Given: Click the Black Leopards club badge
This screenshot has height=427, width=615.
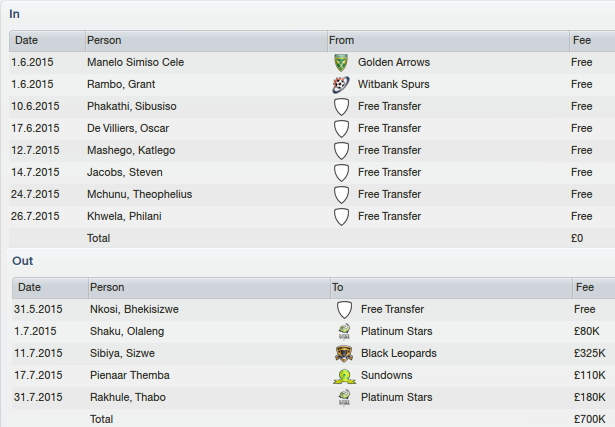Looking at the screenshot, I should 344,354.
